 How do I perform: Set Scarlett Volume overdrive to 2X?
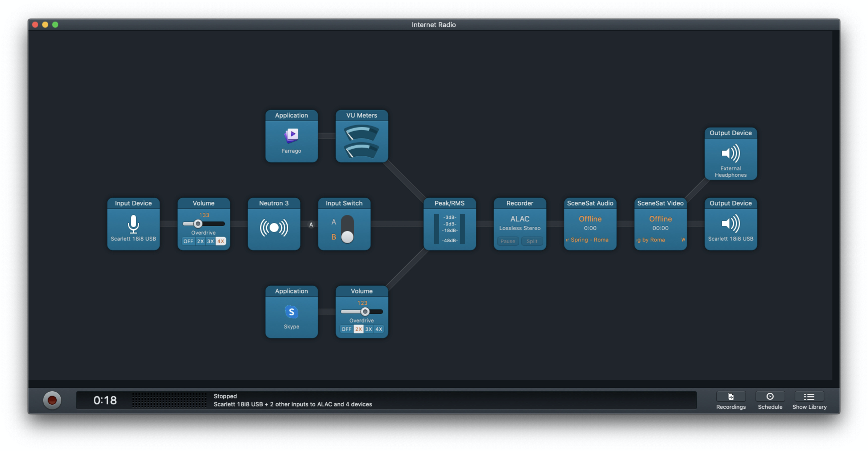pos(201,241)
